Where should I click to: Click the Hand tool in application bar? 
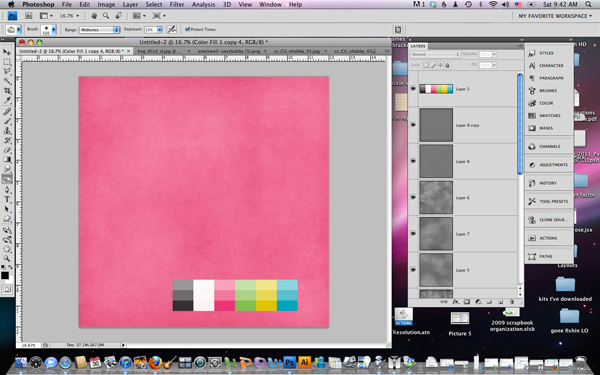pyautogui.click(x=94, y=16)
